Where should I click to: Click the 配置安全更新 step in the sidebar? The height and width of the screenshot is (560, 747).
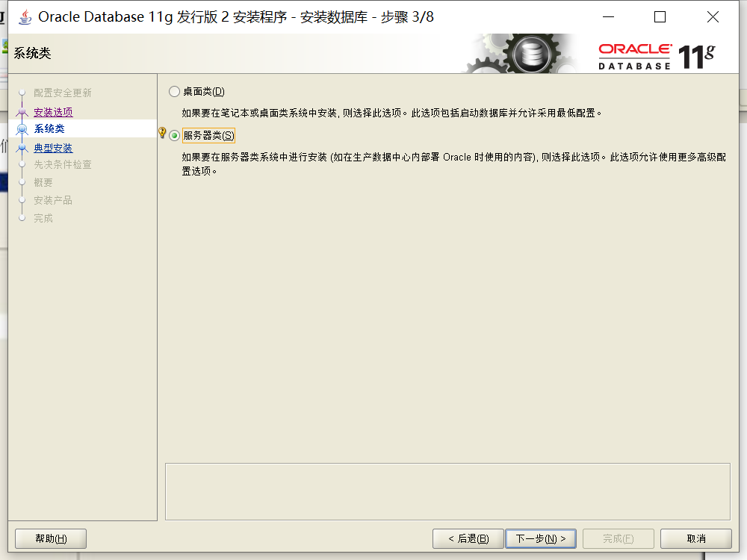pyautogui.click(x=63, y=93)
